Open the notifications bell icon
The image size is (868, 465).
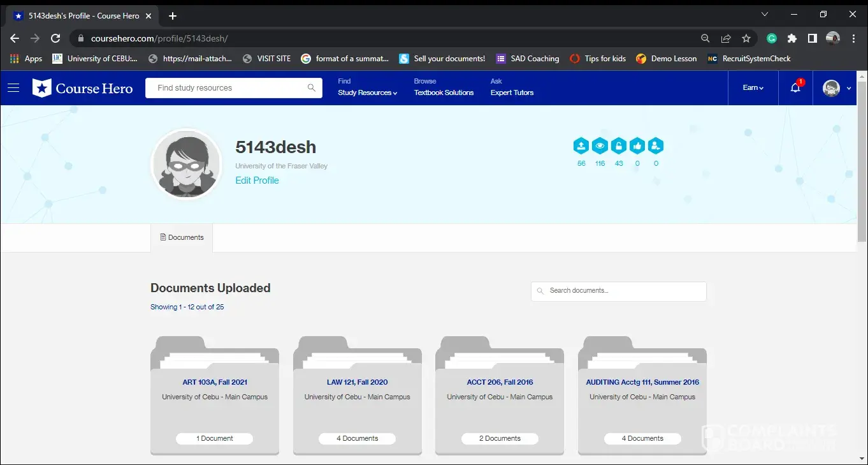pos(795,88)
